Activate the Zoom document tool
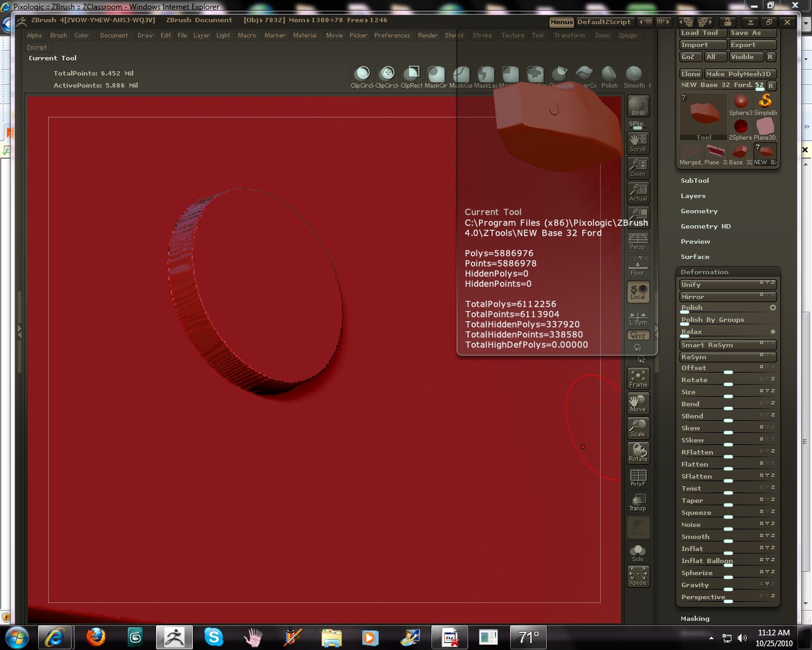Image resolution: width=812 pixels, height=650 pixels. point(638,168)
